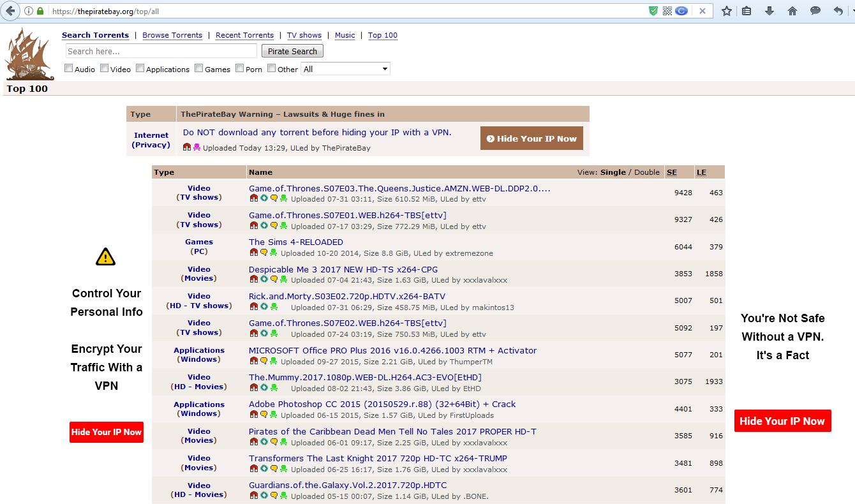Screen dimensions: 855x504
Task: Click the speech bubble chat toolbar icon
Action: pos(815,11)
